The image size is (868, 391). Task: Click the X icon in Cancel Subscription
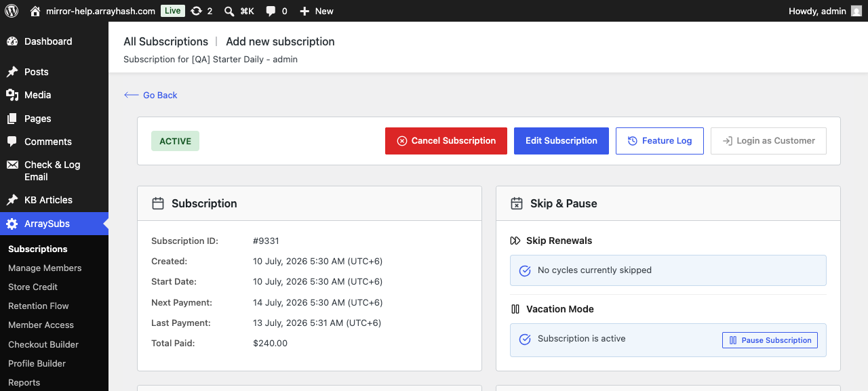point(401,141)
